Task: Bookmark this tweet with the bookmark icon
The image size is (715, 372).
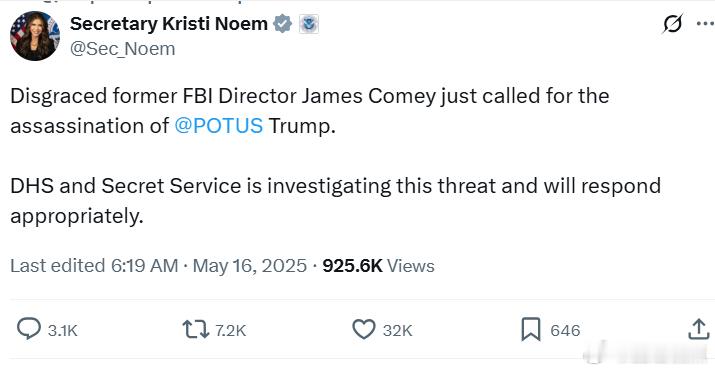Action: [531, 329]
